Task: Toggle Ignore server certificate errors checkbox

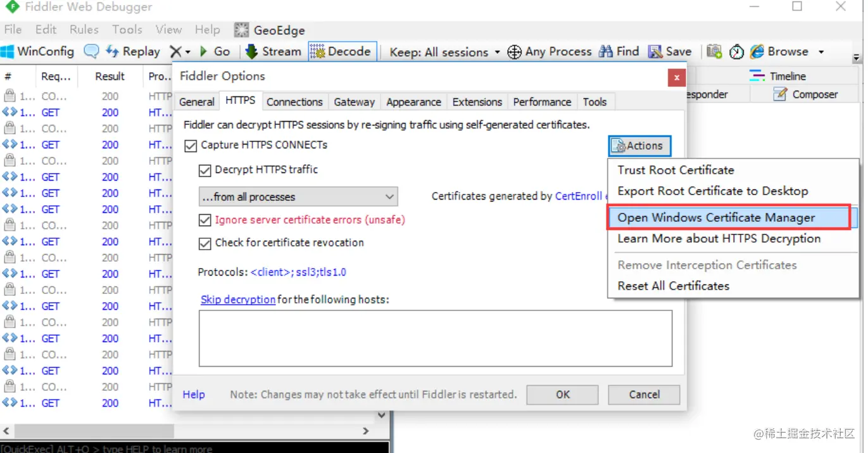Action: (x=204, y=220)
